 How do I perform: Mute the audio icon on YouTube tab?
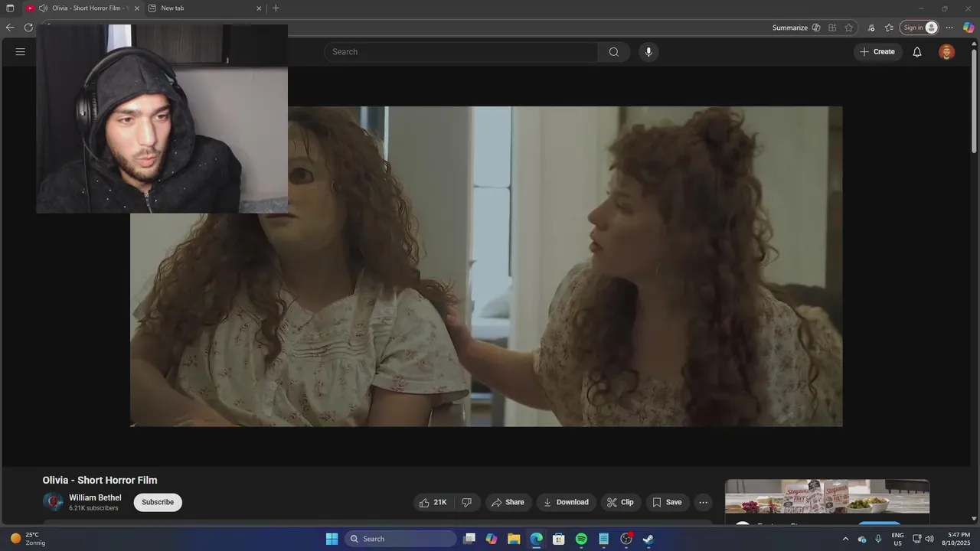43,8
